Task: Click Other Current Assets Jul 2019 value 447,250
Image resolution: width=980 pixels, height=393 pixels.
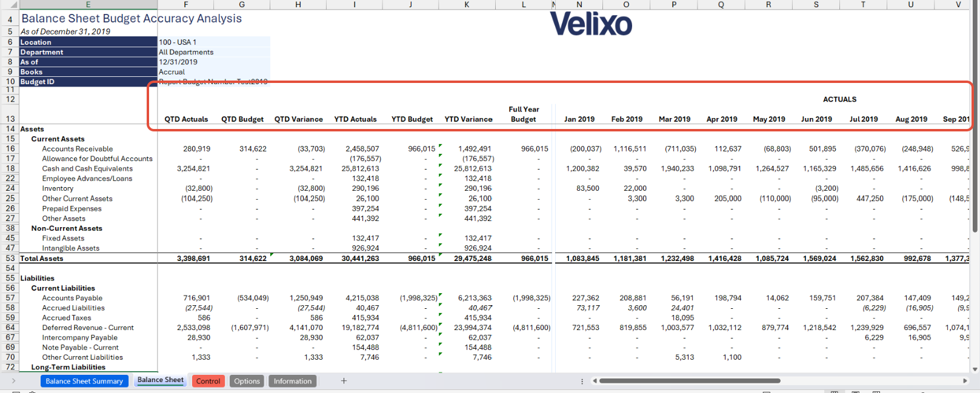Action: 870,199
